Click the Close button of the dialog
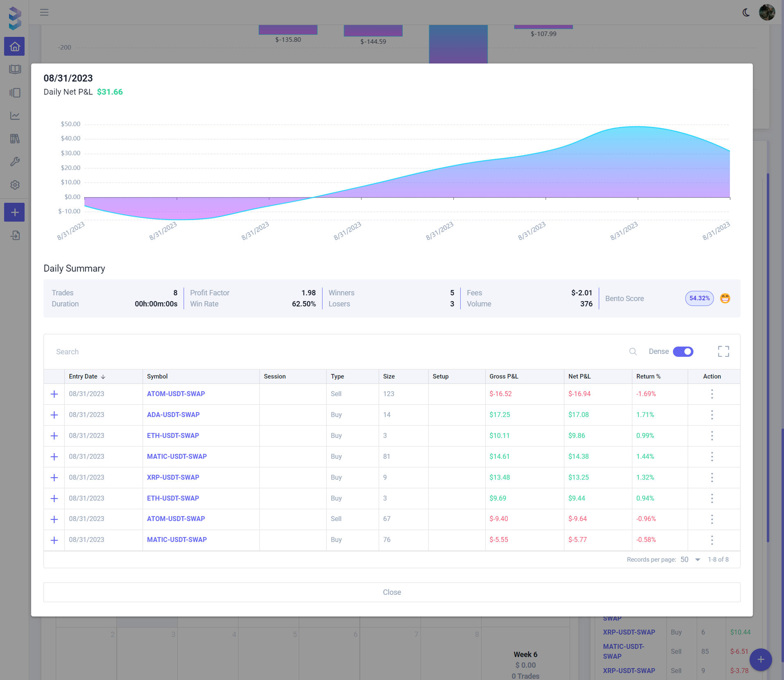 392,592
